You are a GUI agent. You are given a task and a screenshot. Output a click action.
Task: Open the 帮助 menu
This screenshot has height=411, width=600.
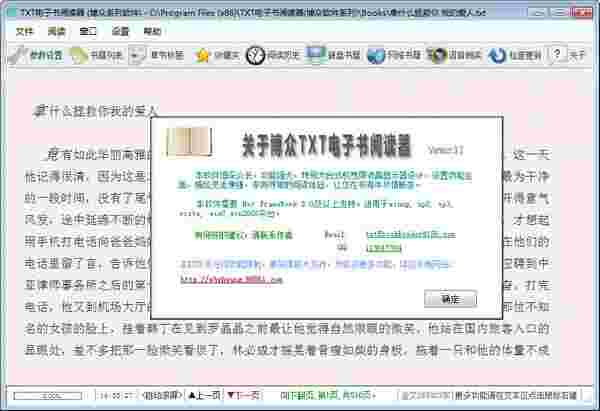pyautogui.click(x=152, y=31)
